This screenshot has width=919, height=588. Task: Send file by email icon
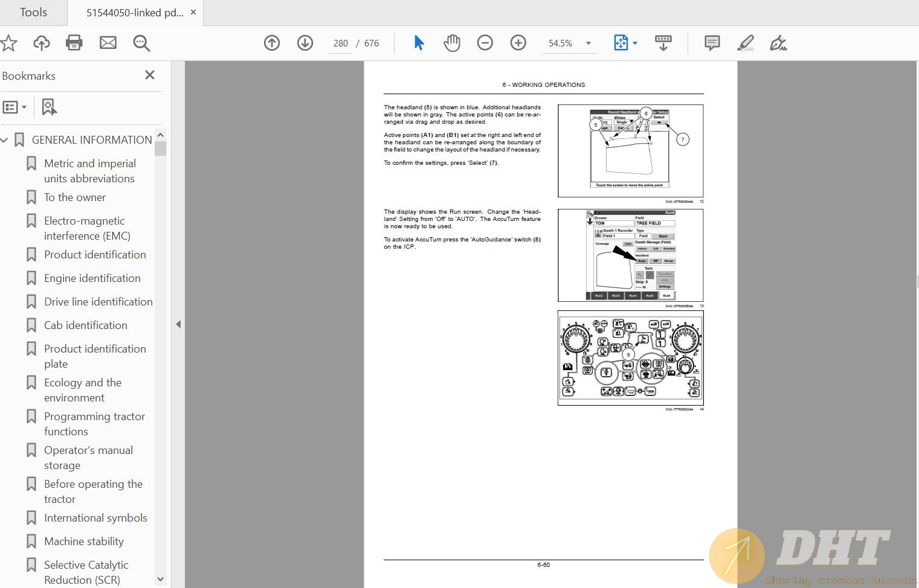[x=108, y=43]
